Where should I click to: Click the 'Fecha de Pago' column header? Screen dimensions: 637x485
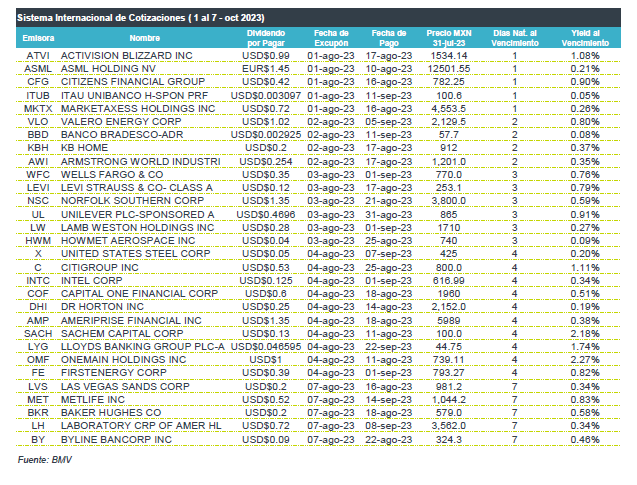tap(389, 38)
